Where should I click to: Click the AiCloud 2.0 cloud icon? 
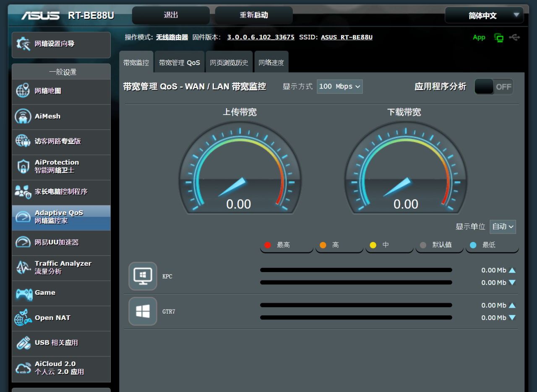[23, 368]
